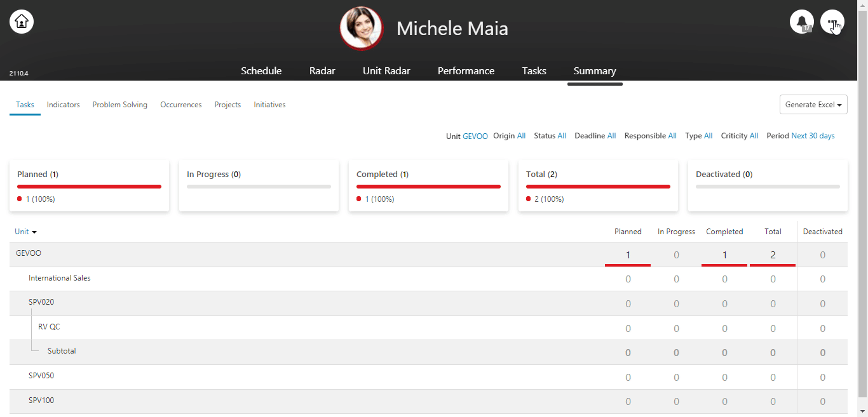The width and height of the screenshot is (868, 417).
Task: Change the Period filter Next 30 days
Action: click(813, 136)
